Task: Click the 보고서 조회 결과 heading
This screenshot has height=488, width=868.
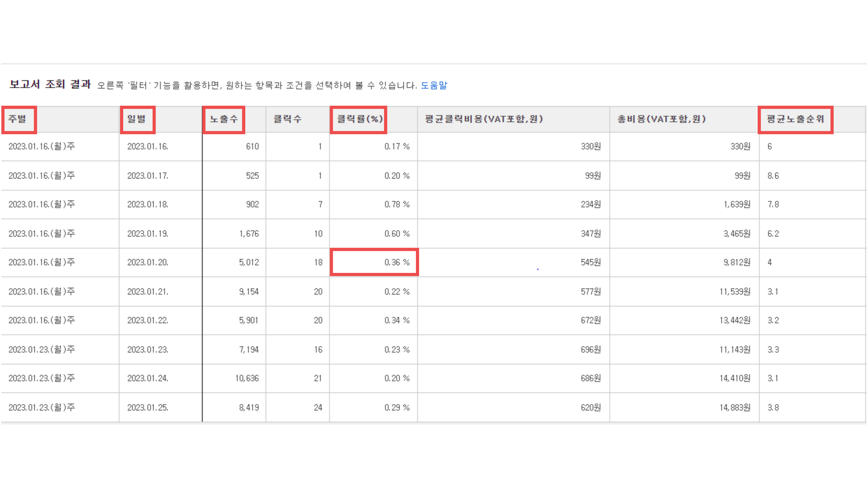Action: (x=50, y=84)
